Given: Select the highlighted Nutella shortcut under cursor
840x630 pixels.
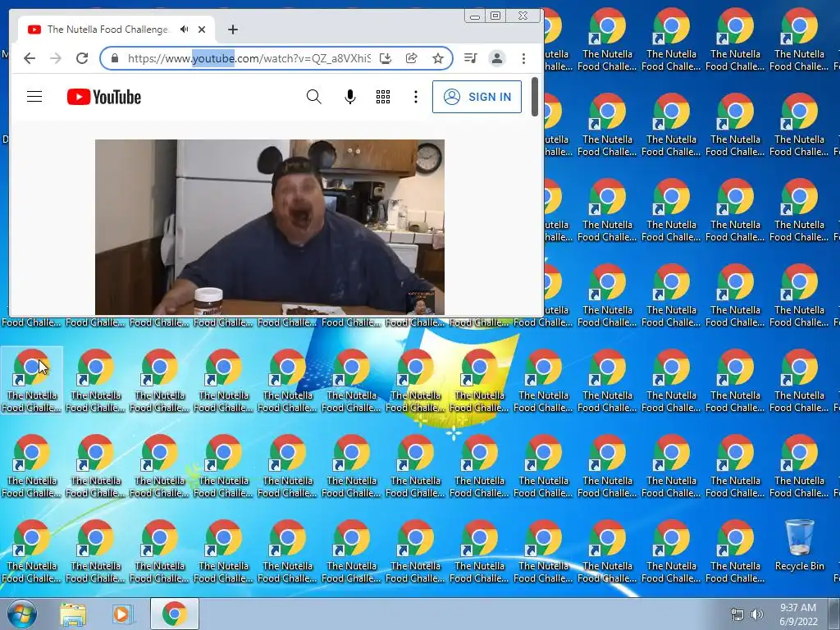Looking at the screenshot, I should (x=32, y=380).
